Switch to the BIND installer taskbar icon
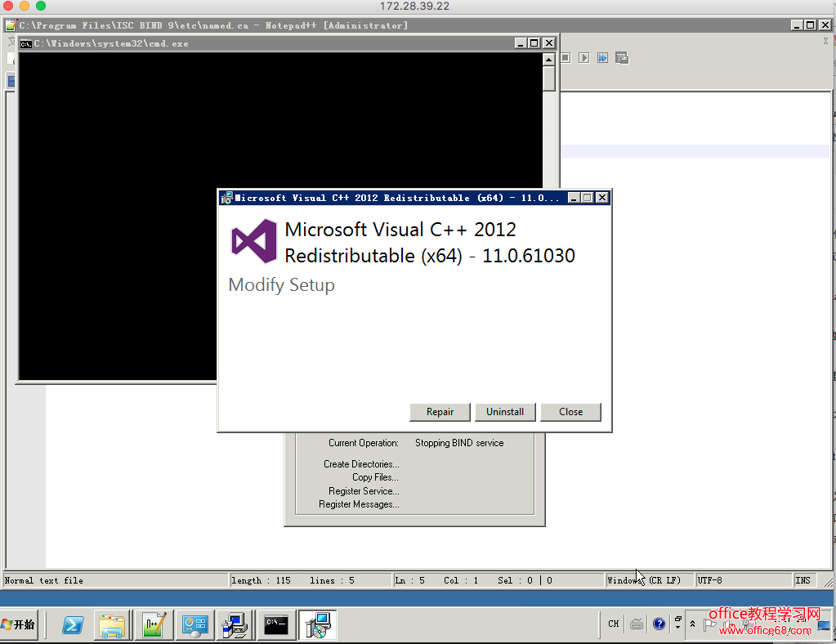This screenshot has width=836, height=644. pos(235,625)
